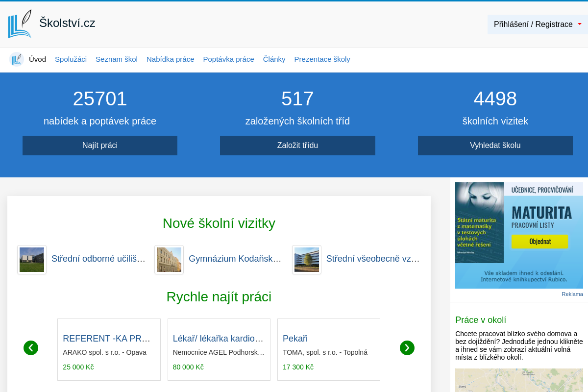Screen dimensions: 588x392
Task: Click the Vyhledat školu button
Action: (x=495, y=146)
